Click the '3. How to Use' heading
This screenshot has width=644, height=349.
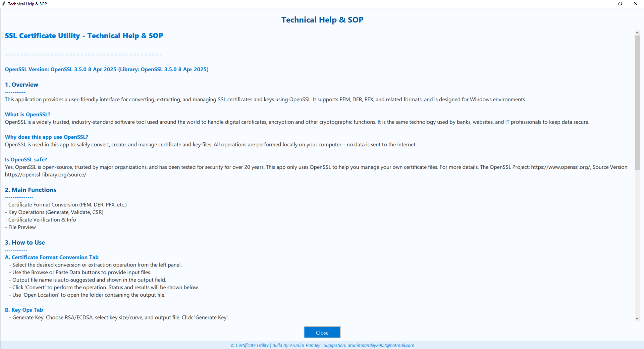[24, 242]
